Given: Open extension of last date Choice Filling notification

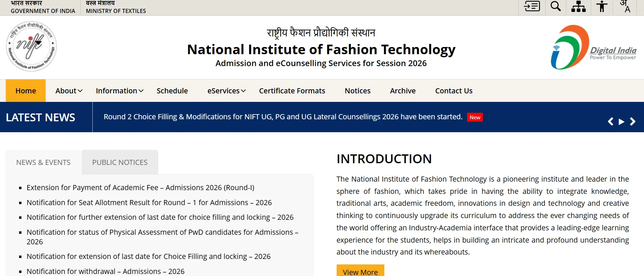Looking at the screenshot, I should tap(149, 257).
